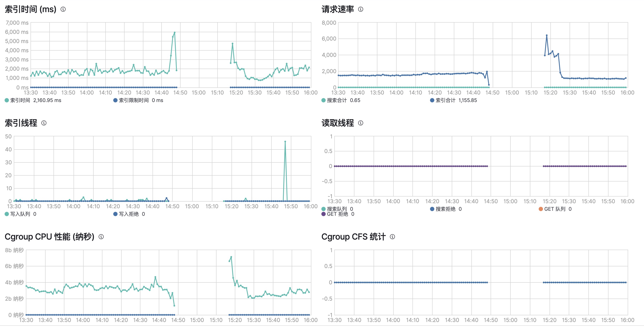Click purple swatch of GET 拒绝 legend
644x327 pixels.
(x=323, y=214)
